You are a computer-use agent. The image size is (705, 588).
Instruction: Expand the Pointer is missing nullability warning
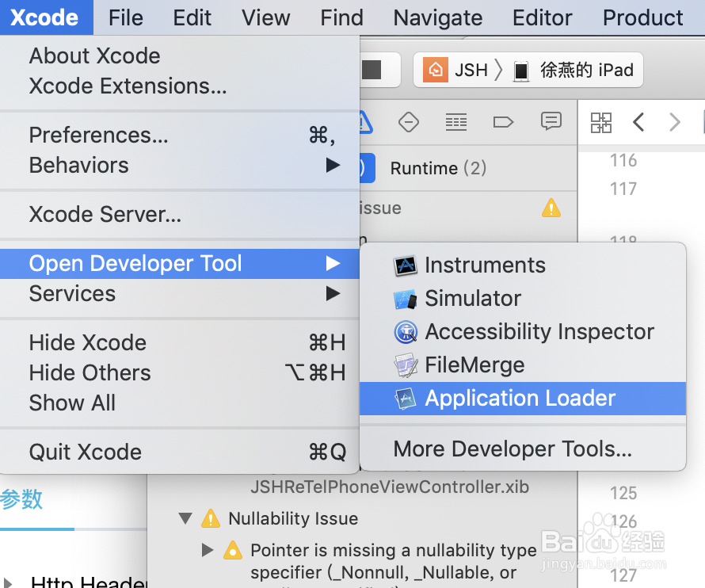pos(208,550)
